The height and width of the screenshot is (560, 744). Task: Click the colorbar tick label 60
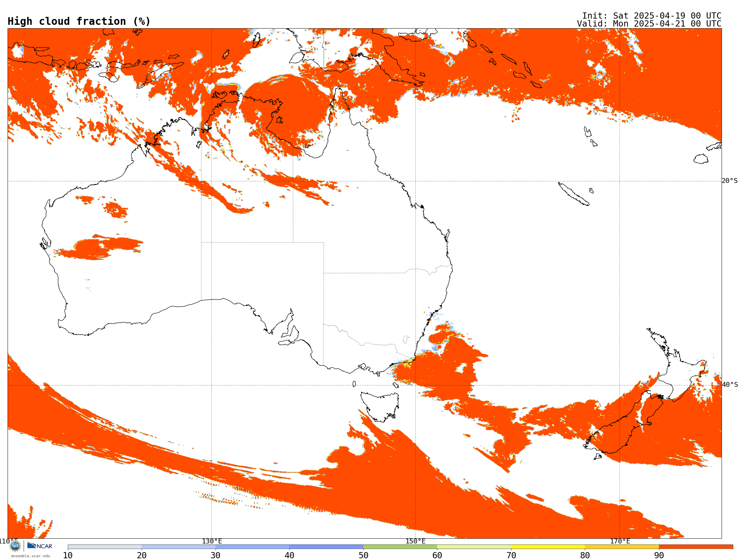tap(437, 556)
